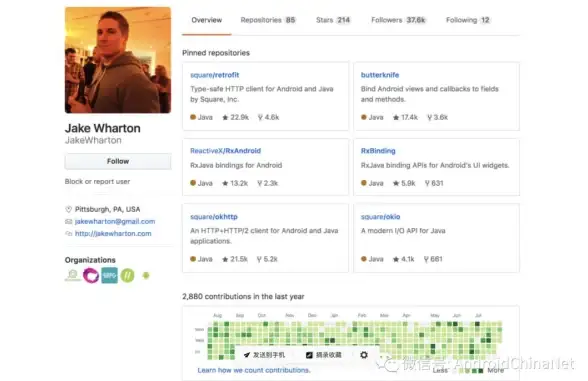
Task: Click Jake Wharton's profile photo
Action: click(x=118, y=60)
